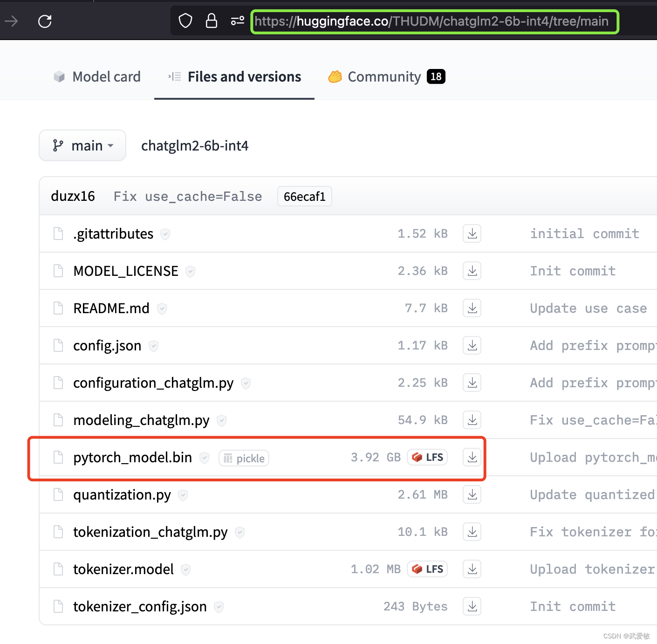657x644 pixels.
Task: Expand the permissions dropdown in the address bar
Action: click(x=237, y=21)
